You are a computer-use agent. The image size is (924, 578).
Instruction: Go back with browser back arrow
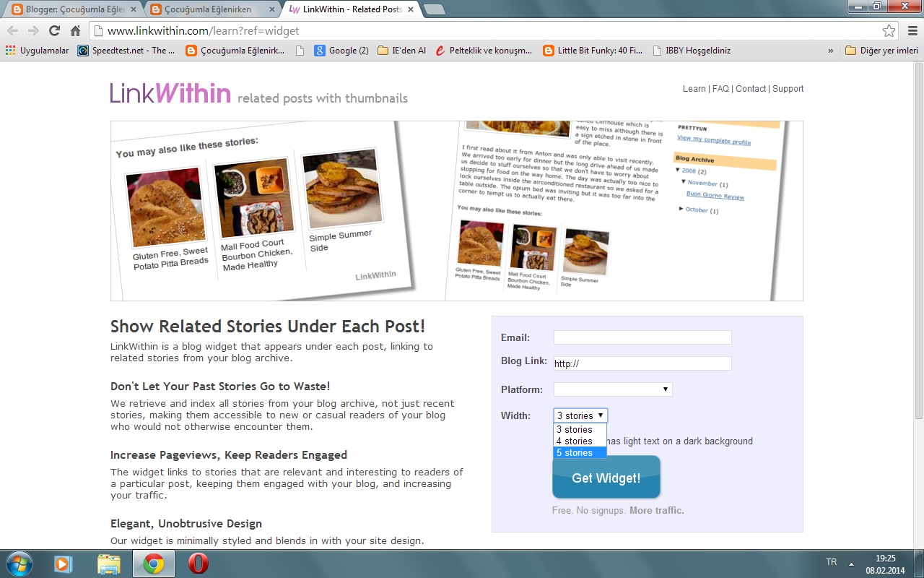click(x=13, y=31)
